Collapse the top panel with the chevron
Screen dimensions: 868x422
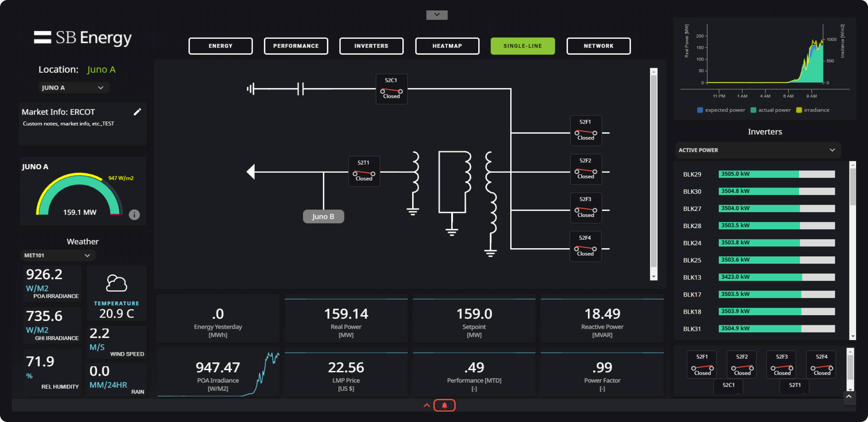(x=436, y=15)
